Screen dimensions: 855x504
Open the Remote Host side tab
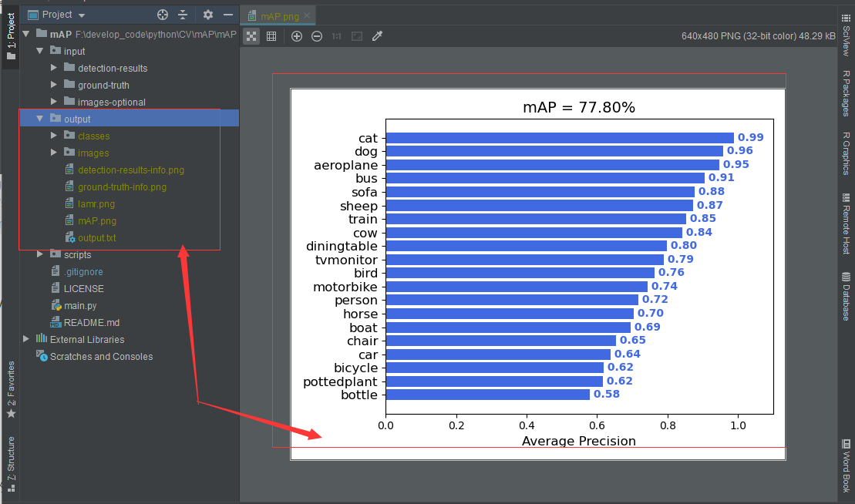coord(847,224)
